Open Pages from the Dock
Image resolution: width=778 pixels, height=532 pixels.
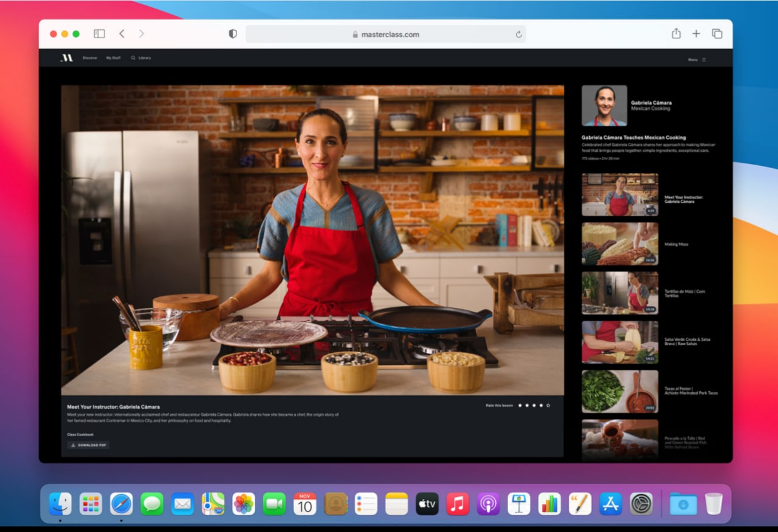[x=580, y=503]
